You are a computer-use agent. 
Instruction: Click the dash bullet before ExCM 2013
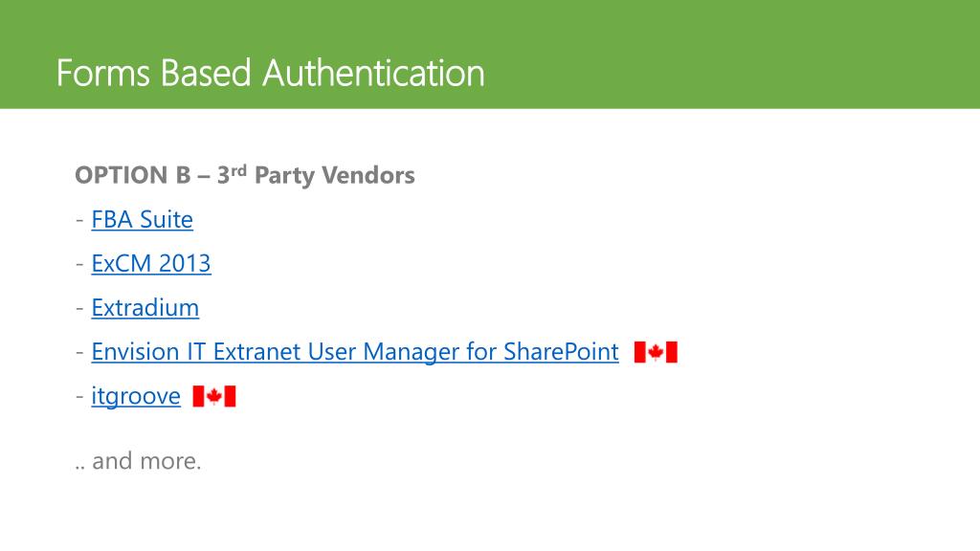pos(78,265)
